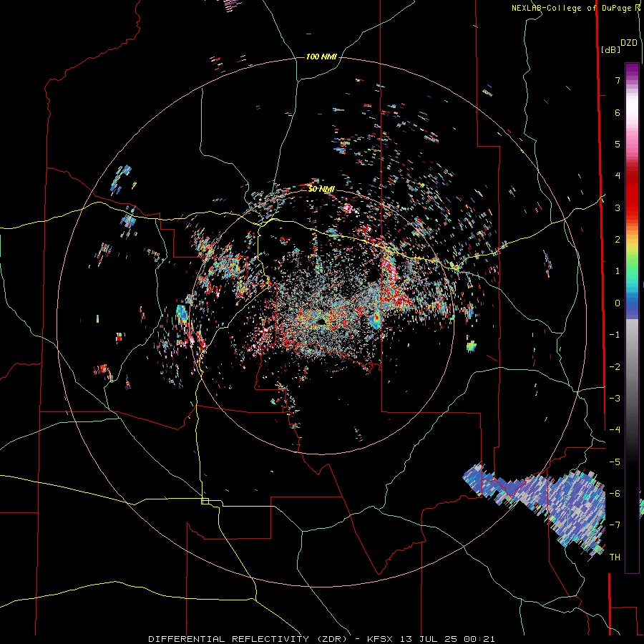644x644 pixels.
Task: Click the "0" tick on the color scale
Action: pyautogui.click(x=618, y=303)
